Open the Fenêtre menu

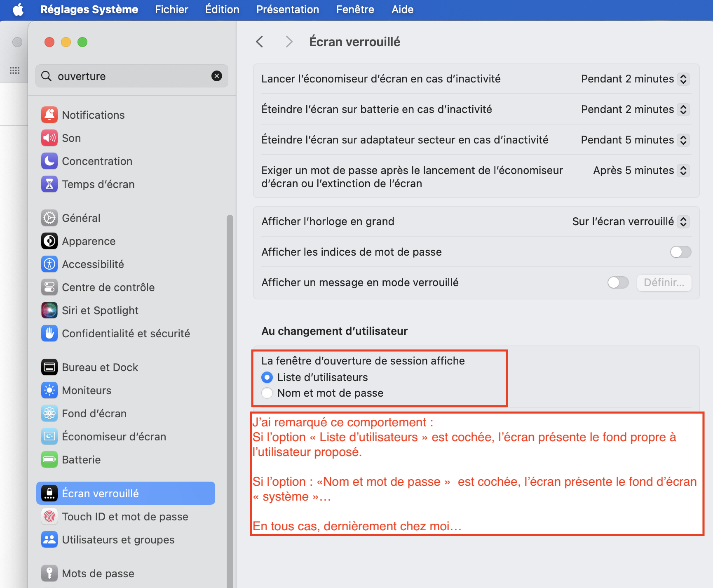pyautogui.click(x=355, y=9)
